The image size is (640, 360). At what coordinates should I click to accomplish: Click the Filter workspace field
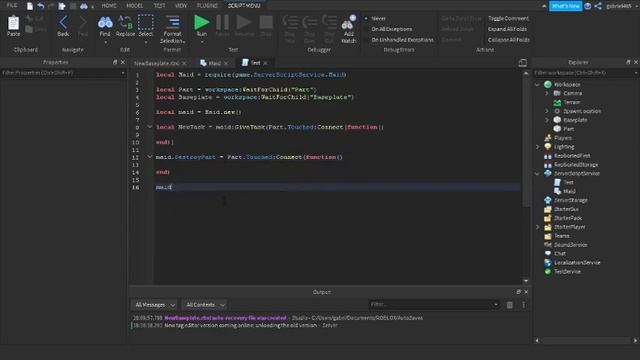585,73
